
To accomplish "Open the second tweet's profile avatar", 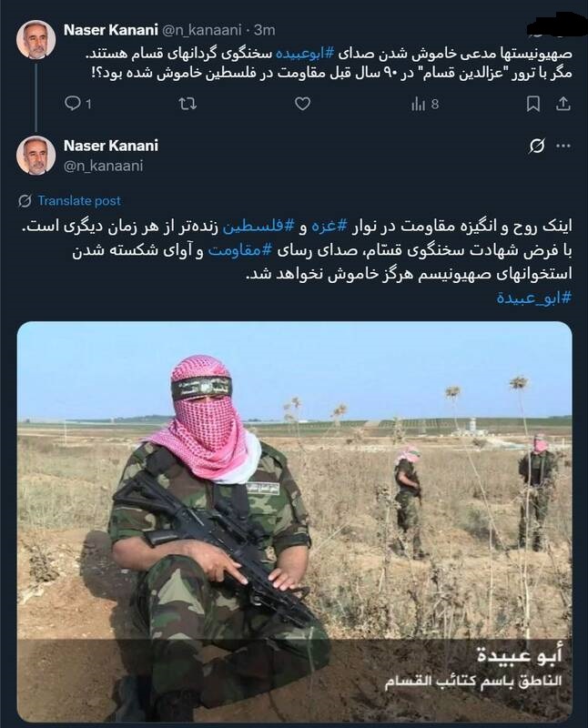I will click(36, 155).
